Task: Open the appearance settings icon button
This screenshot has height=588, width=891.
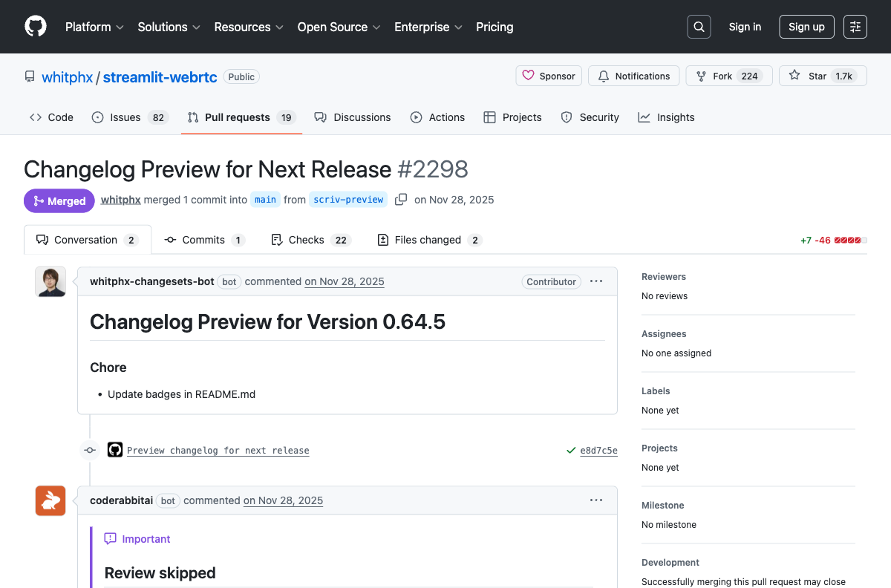Action: 855,27
